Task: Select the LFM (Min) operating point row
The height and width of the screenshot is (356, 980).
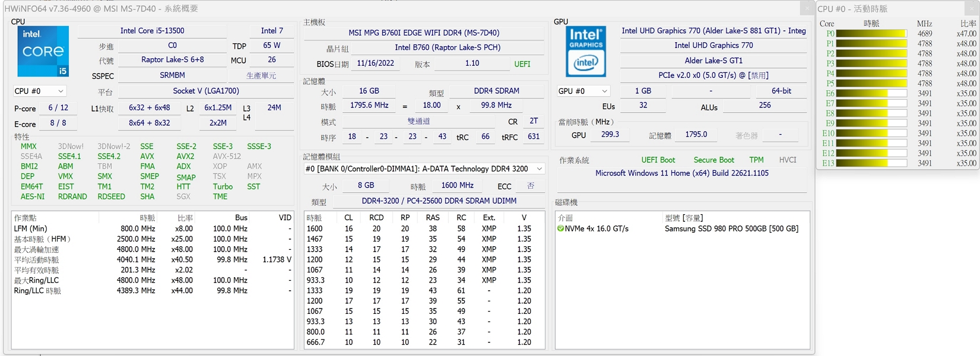Action: click(153, 228)
